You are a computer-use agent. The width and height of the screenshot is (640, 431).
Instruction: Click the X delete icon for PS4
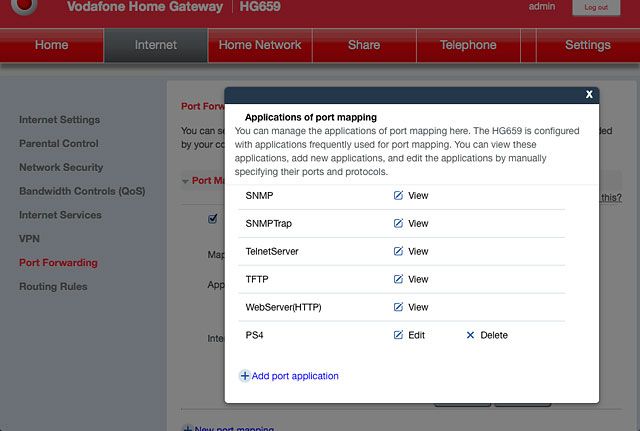[470, 335]
